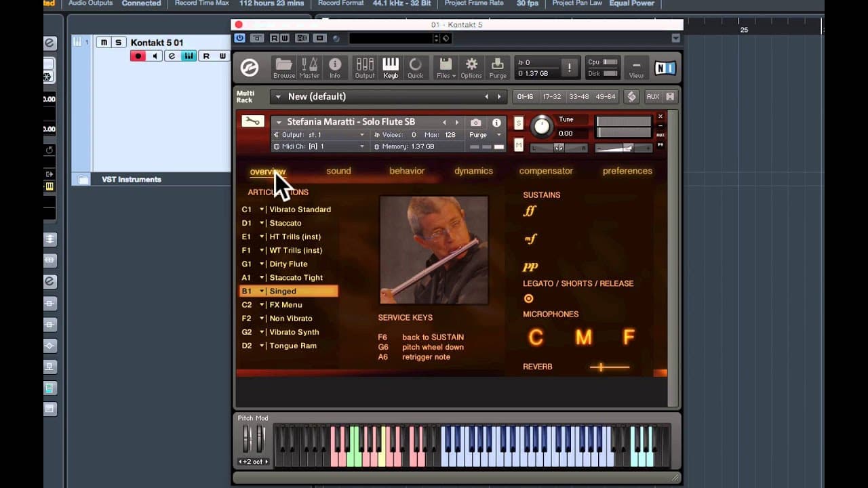868x488 pixels.
Task: Click the NI Native Instruments logo
Action: point(665,68)
